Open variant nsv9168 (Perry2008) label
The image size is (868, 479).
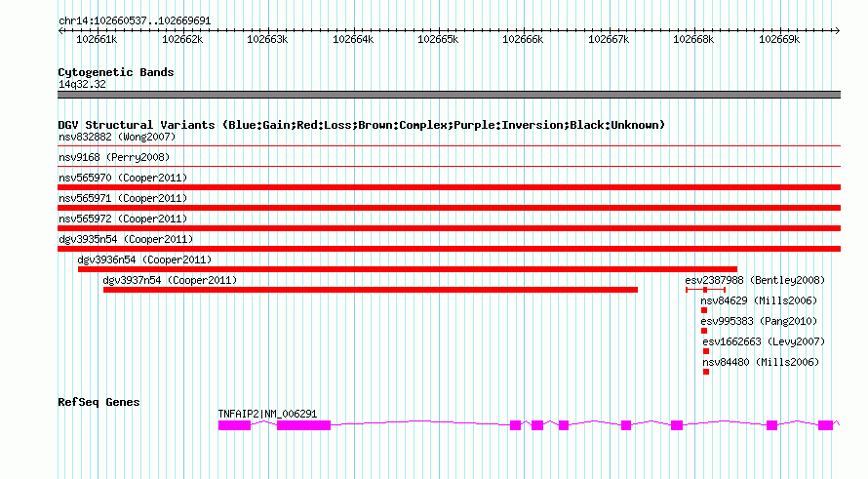(x=114, y=157)
